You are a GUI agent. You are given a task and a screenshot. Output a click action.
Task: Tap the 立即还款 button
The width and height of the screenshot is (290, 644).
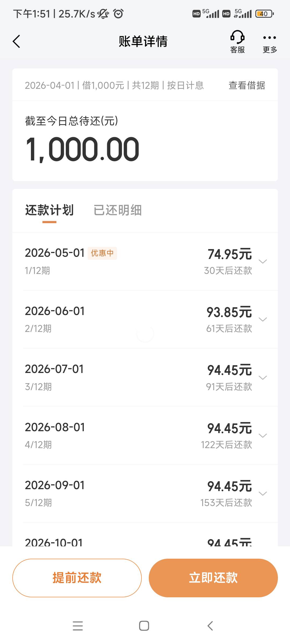213,578
